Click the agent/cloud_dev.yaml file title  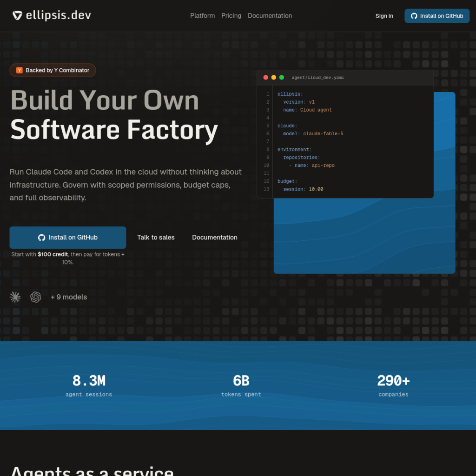(318, 78)
